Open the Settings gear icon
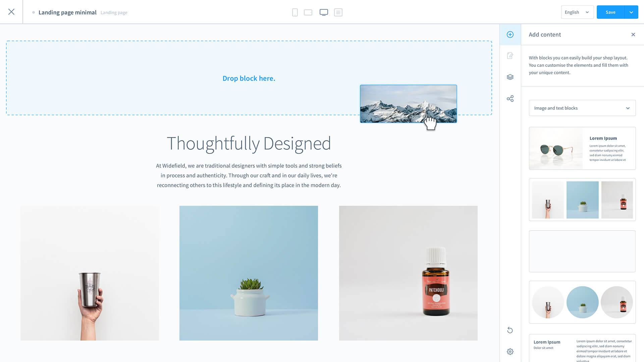This screenshot has width=644, height=362. (x=510, y=351)
